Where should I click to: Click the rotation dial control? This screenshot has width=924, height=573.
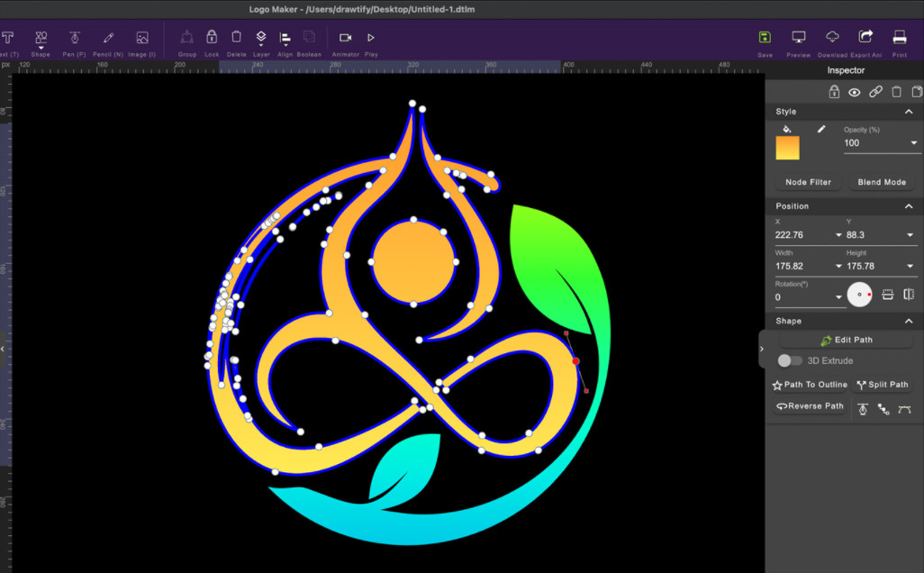(x=860, y=295)
